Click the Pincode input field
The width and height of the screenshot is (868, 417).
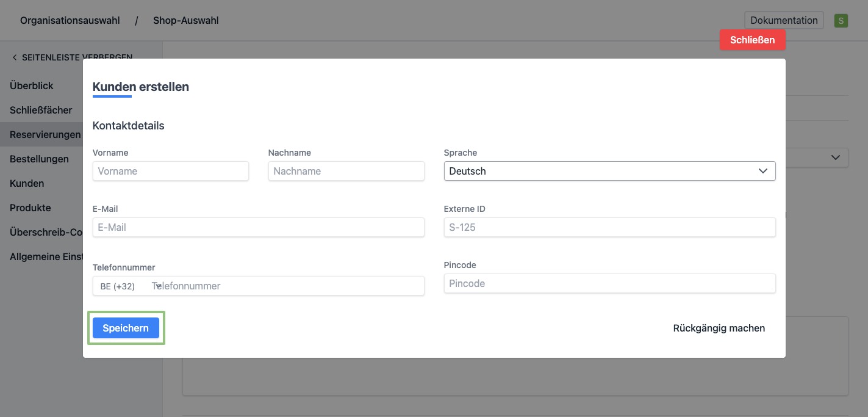(609, 283)
